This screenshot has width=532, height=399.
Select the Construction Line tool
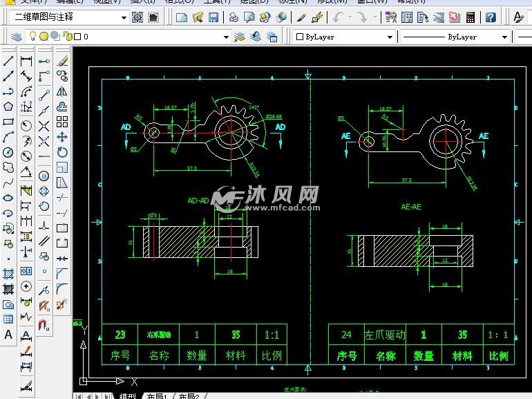(8, 76)
